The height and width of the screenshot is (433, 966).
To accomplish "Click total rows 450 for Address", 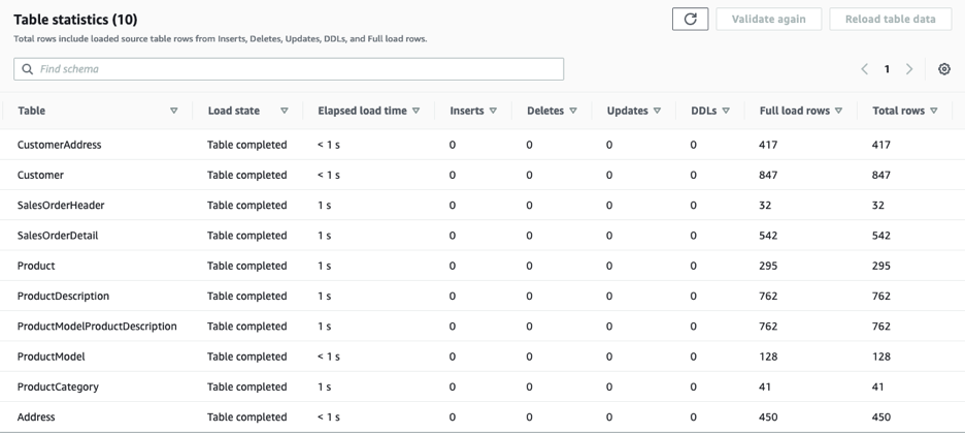I will pyautogui.click(x=882, y=416).
